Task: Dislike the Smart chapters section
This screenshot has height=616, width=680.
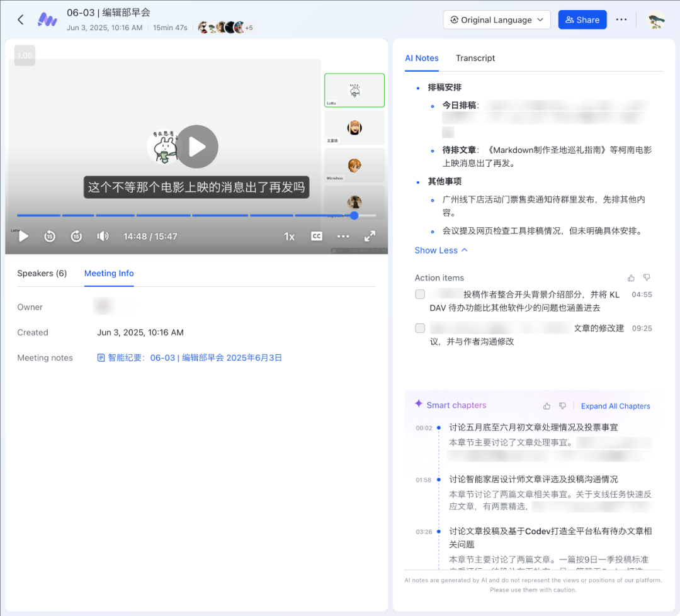Action: pos(562,406)
